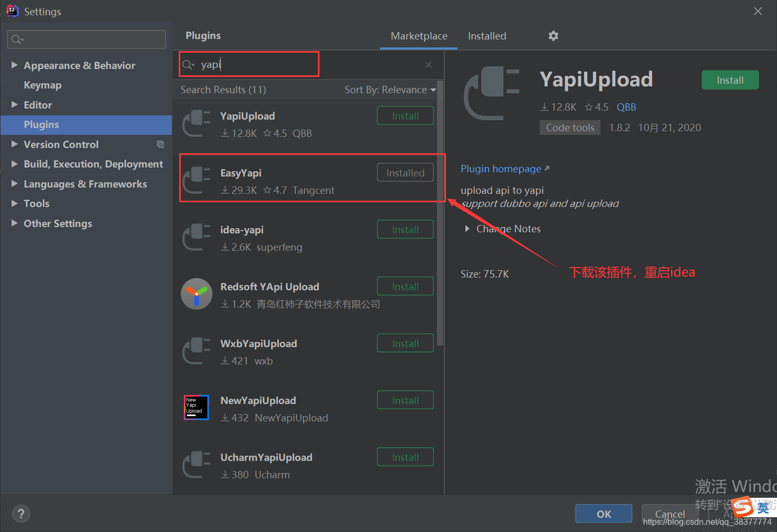Open the Plugin homepage link
Image resolution: width=777 pixels, height=532 pixels.
505,169
